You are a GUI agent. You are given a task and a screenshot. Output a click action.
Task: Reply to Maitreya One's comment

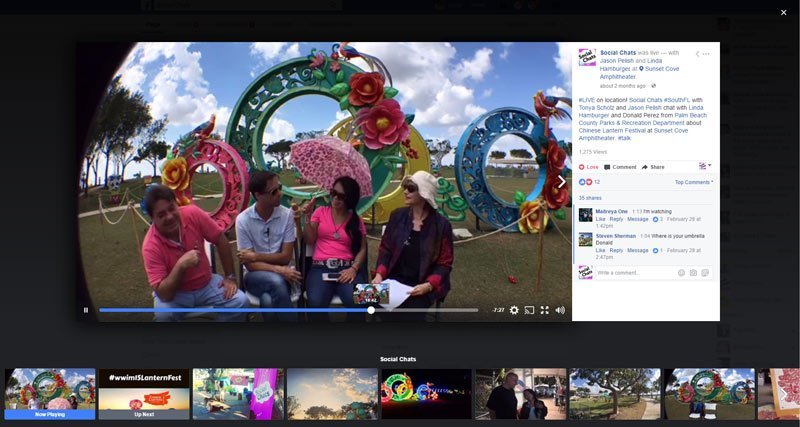(x=616, y=219)
